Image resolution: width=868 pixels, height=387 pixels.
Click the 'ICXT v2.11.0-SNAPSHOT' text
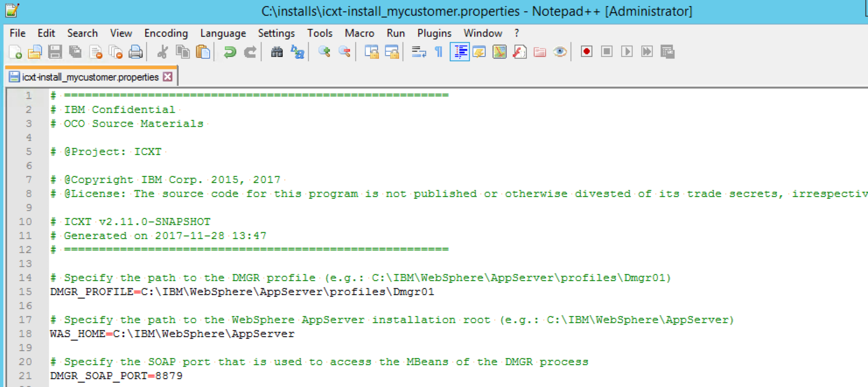pyautogui.click(x=137, y=222)
